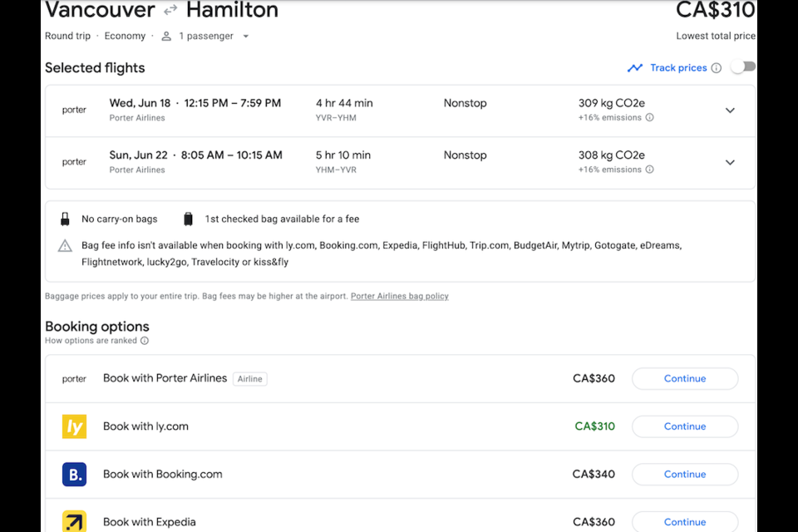Click the passenger person icon
Screen dimensions: 798x532
click(x=166, y=36)
